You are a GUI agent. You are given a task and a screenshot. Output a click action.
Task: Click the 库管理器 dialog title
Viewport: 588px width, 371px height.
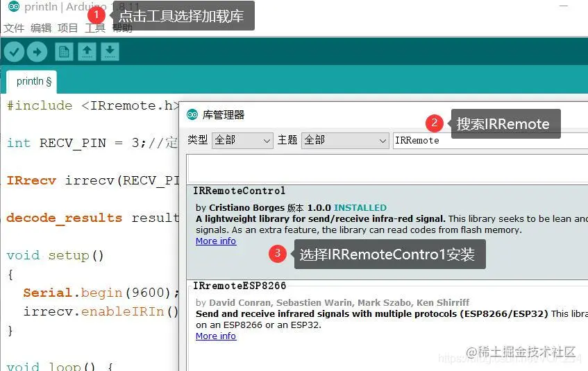coord(224,114)
